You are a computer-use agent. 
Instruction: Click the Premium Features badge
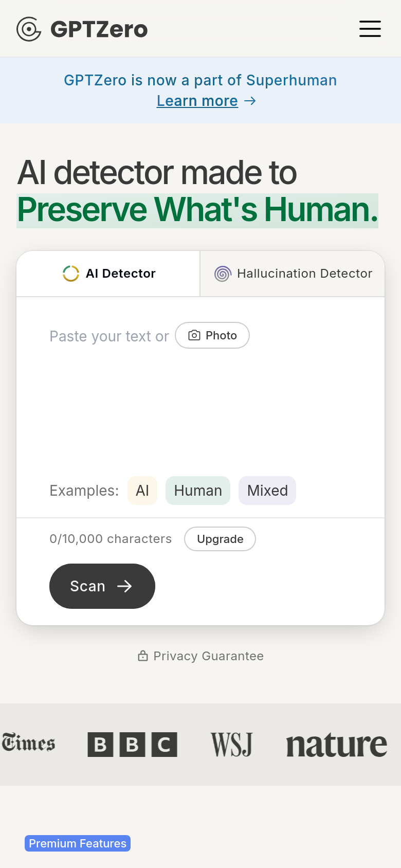78,843
